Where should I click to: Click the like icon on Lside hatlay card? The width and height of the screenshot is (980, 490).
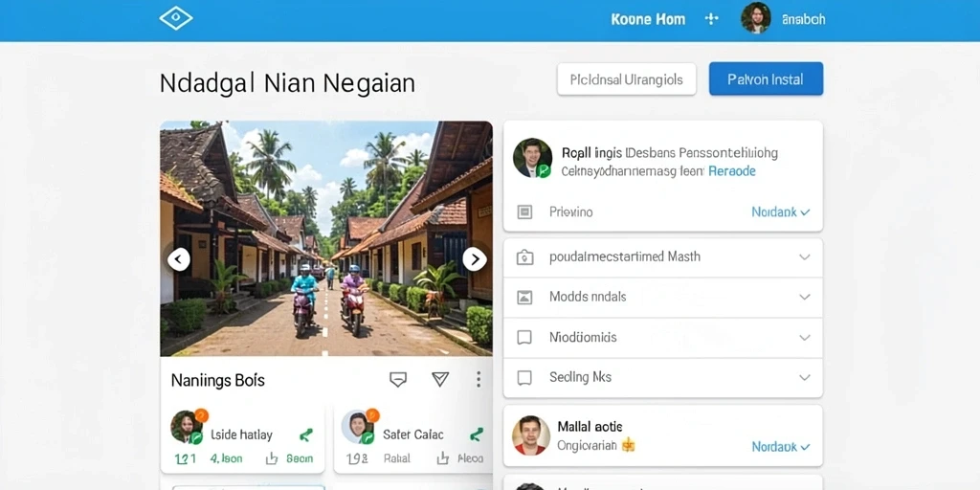point(271,458)
